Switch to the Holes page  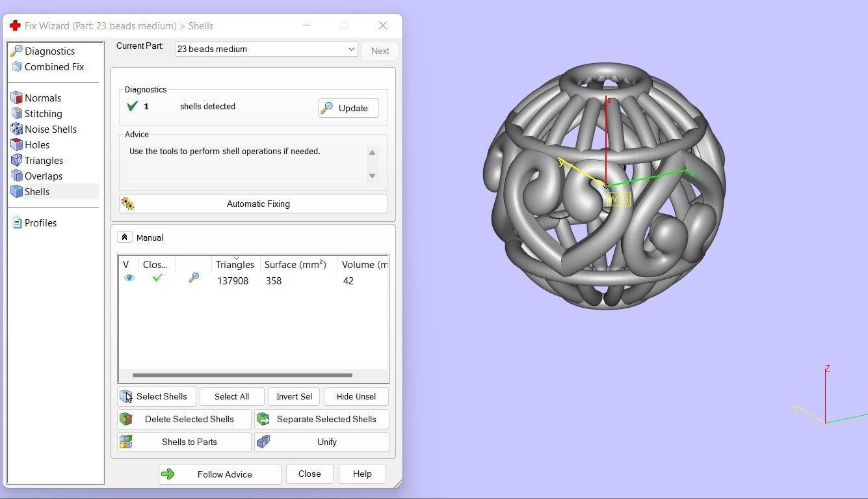coord(37,144)
